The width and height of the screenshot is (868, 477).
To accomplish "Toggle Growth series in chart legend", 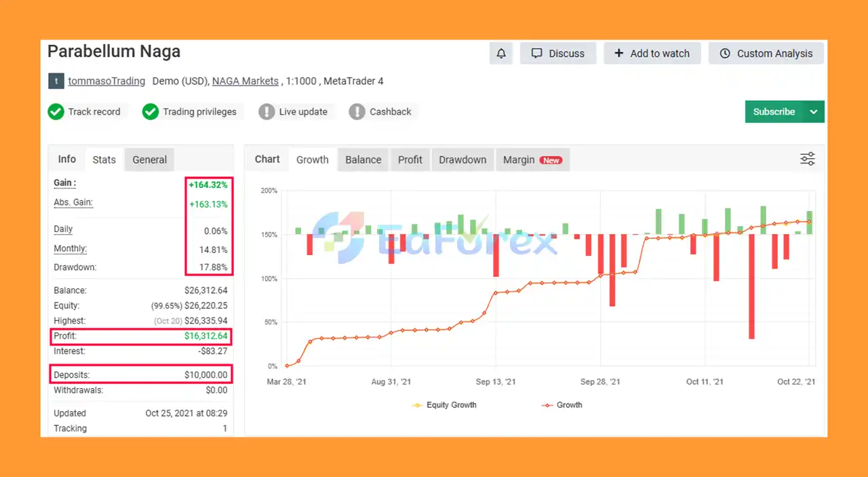I will tap(561, 405).
